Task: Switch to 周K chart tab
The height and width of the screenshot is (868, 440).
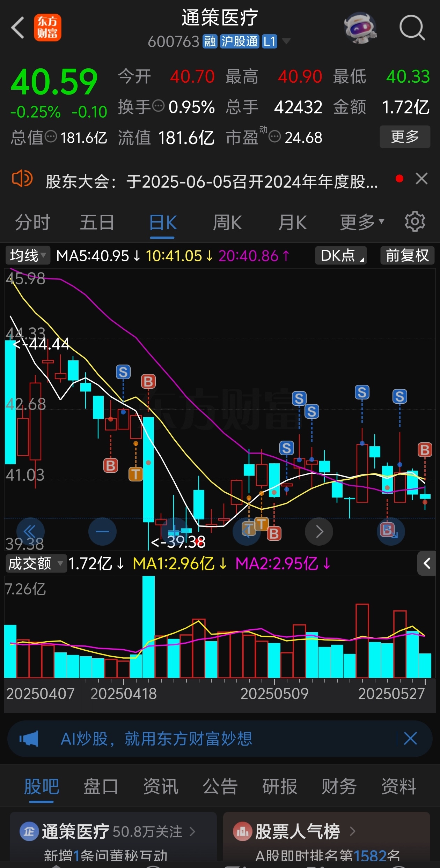Action: tap(227, 223)
